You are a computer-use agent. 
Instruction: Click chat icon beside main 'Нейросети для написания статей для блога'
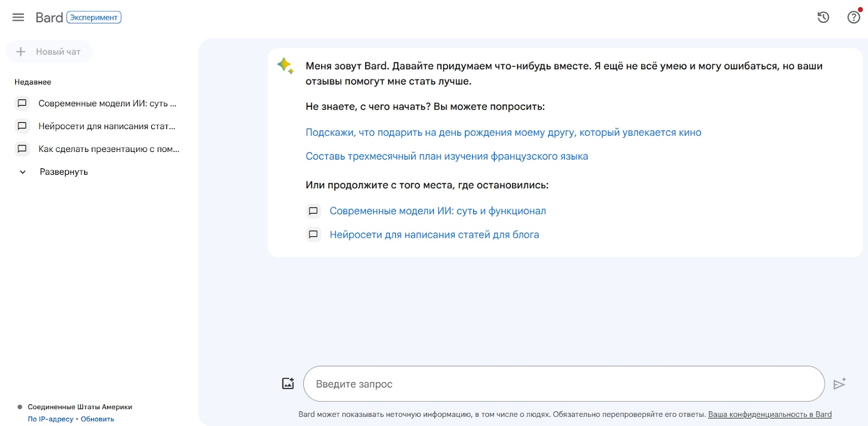[313, 234]
